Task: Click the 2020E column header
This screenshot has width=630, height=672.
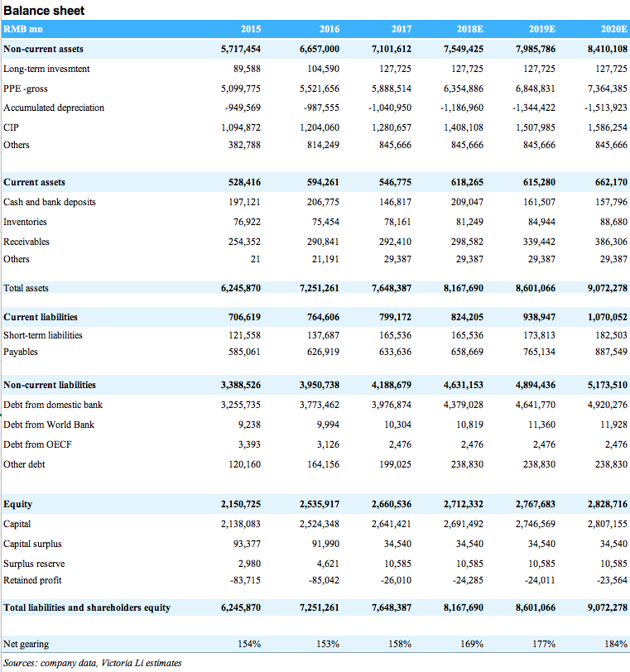Action: pos(613,29)
